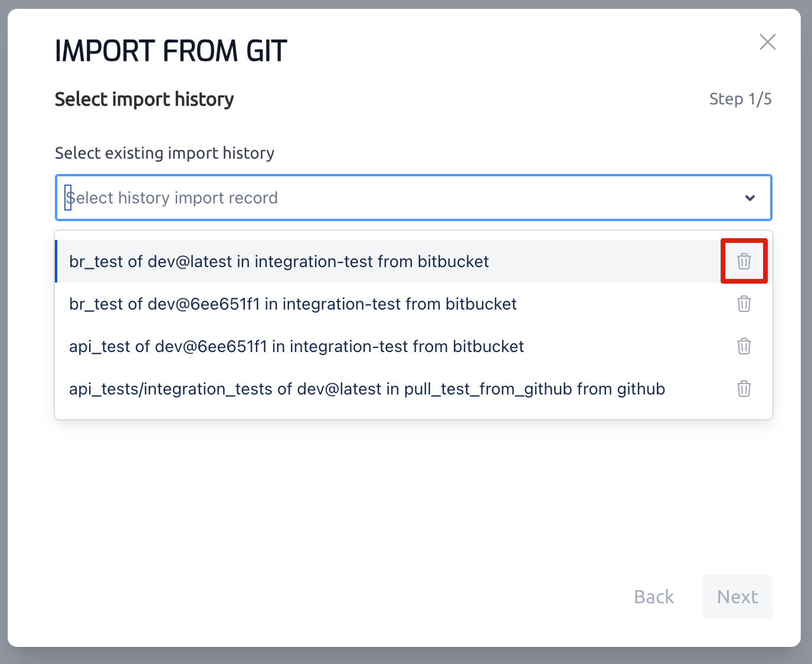
Task: Click the Select import history subheading
Action: pos(144,99)
